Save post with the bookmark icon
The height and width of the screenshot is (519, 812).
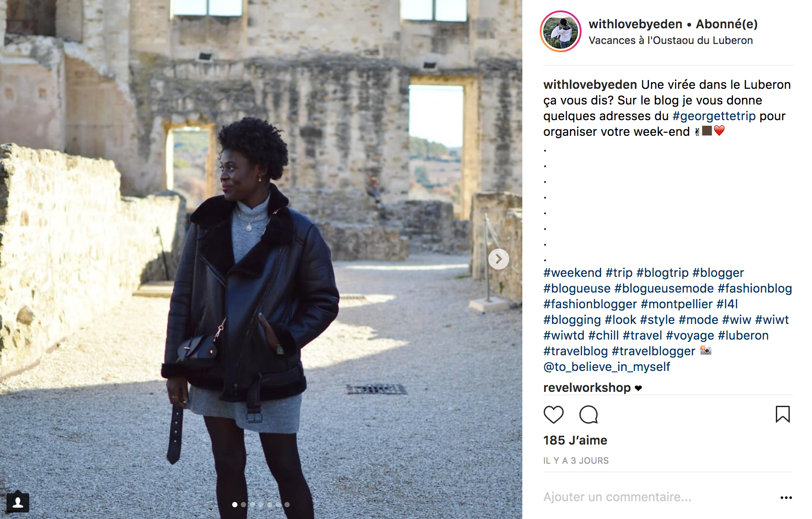point(782,414)
